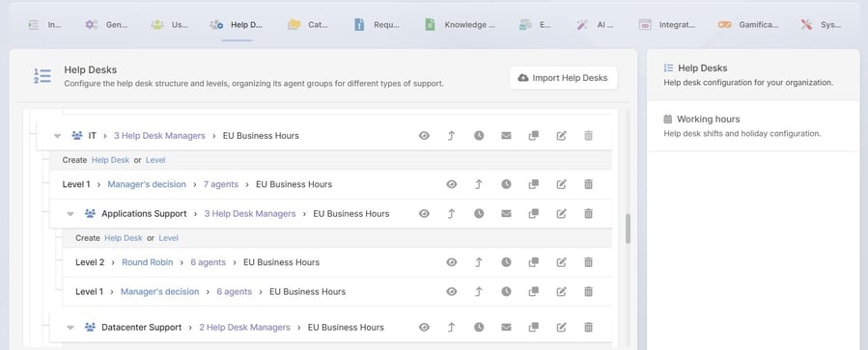Viewport: 868px width, 350px height.
Task: Click the envelope icon in the IT row
Action: (x=506, y=135)
